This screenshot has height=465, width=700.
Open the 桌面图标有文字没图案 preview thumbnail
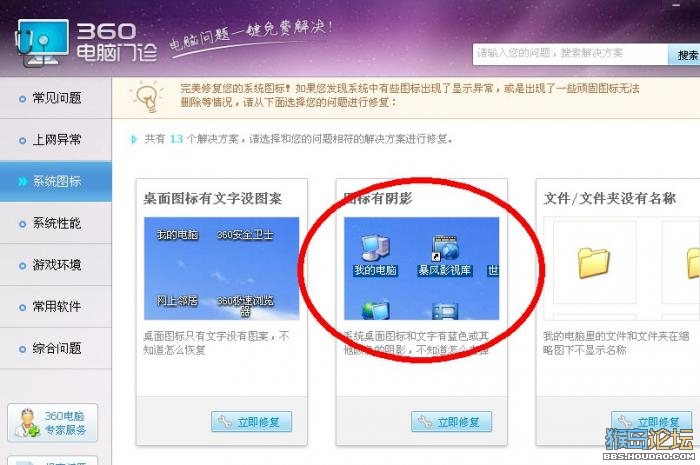click(x=221, y=268)
